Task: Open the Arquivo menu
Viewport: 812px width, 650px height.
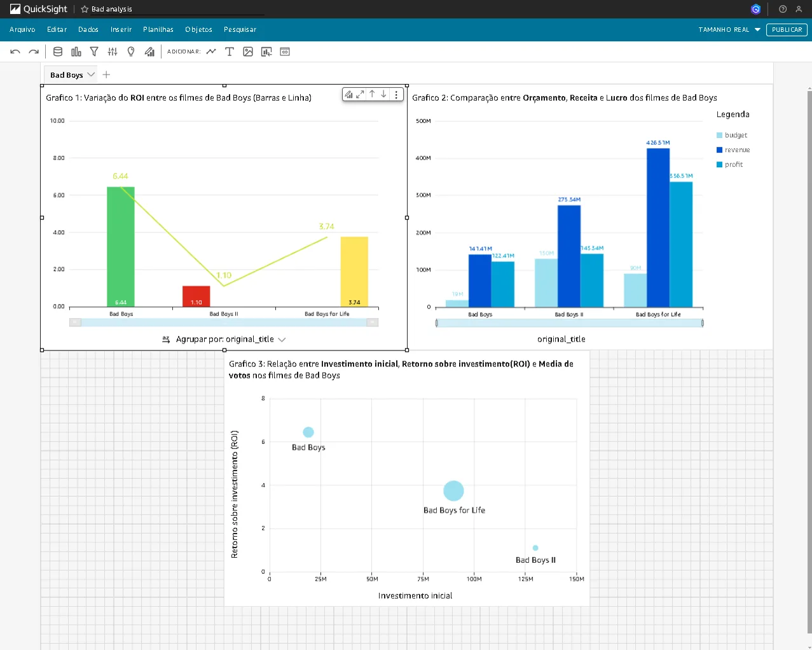Action: [22, 29]
